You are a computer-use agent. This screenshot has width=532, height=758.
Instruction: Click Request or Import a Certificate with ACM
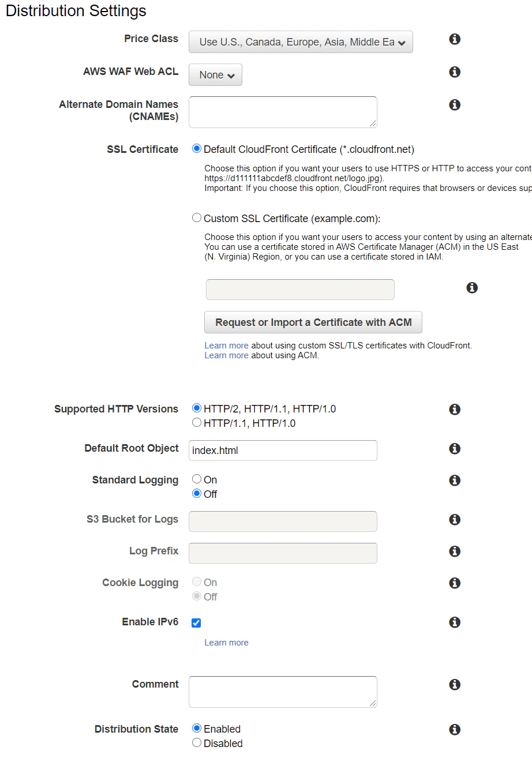pyautogui.click(x=313, y=322)
